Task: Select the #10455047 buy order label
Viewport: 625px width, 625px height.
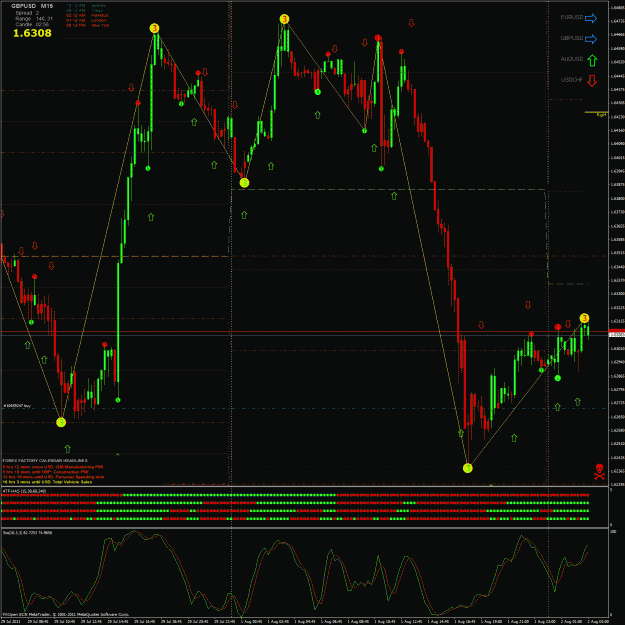Action: click(x=17, y=406)
